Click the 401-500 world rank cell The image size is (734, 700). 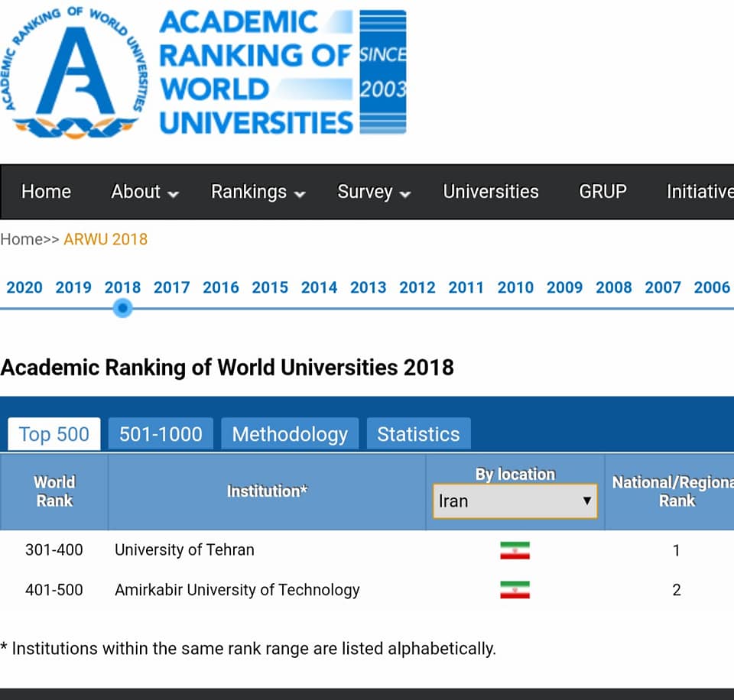[54, 589]
